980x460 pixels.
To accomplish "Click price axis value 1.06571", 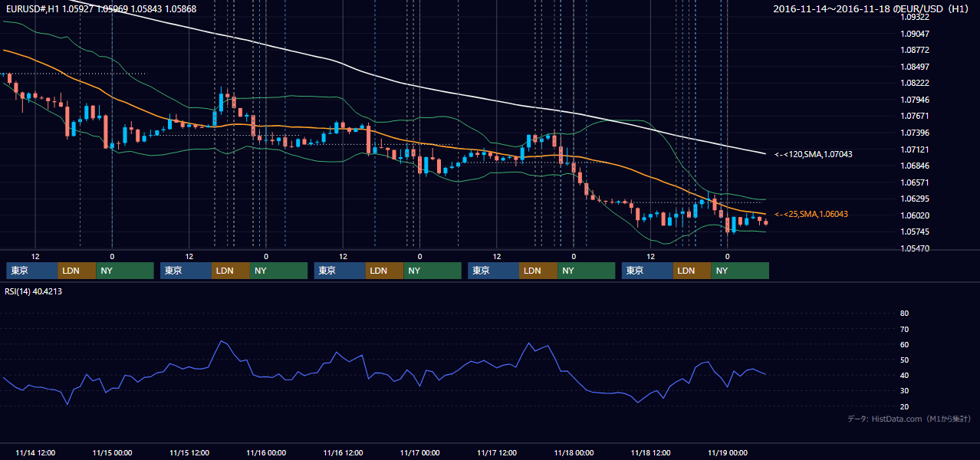I will [914, 182].
